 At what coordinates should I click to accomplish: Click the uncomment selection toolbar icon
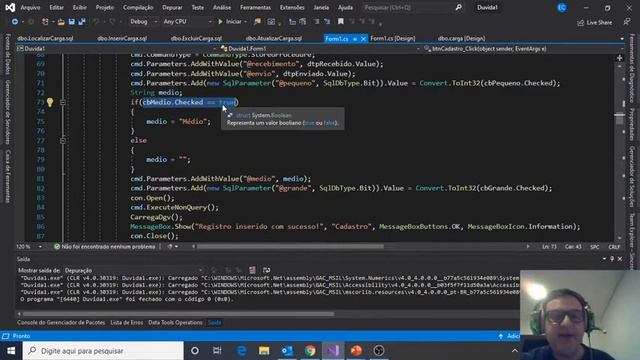click(x=327, y=22)
